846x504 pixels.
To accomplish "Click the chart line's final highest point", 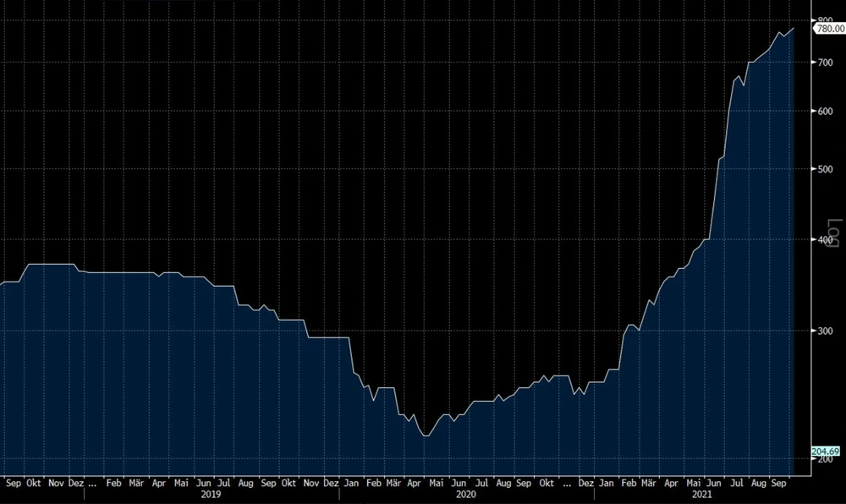I will tap(794, 28).
